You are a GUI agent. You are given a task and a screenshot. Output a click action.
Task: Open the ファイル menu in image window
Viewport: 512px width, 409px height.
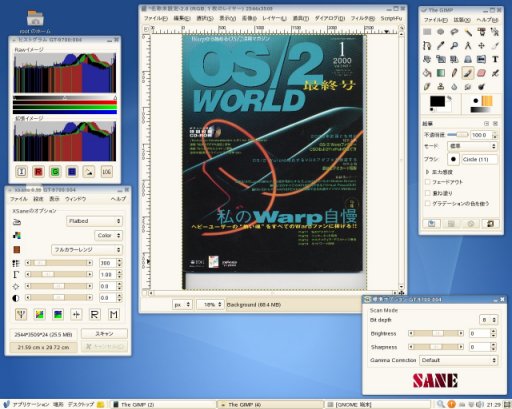click(x=155, y=18)
